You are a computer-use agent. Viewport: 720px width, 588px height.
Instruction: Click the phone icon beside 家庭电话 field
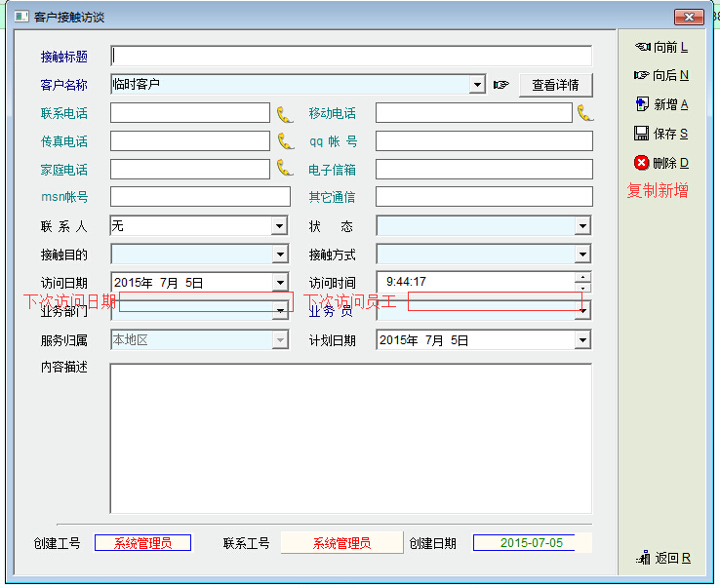coord(285,169)
